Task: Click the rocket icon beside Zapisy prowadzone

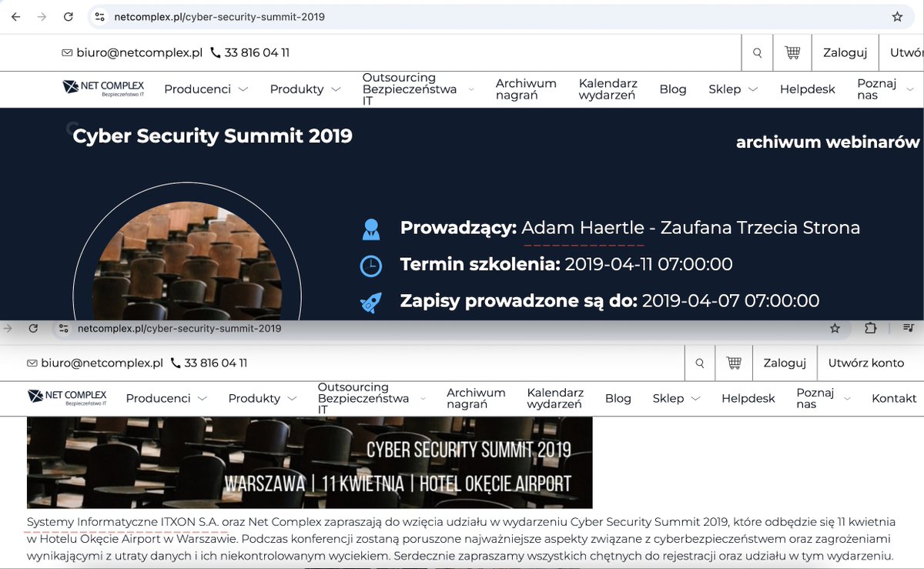Action: pos(371,302)
